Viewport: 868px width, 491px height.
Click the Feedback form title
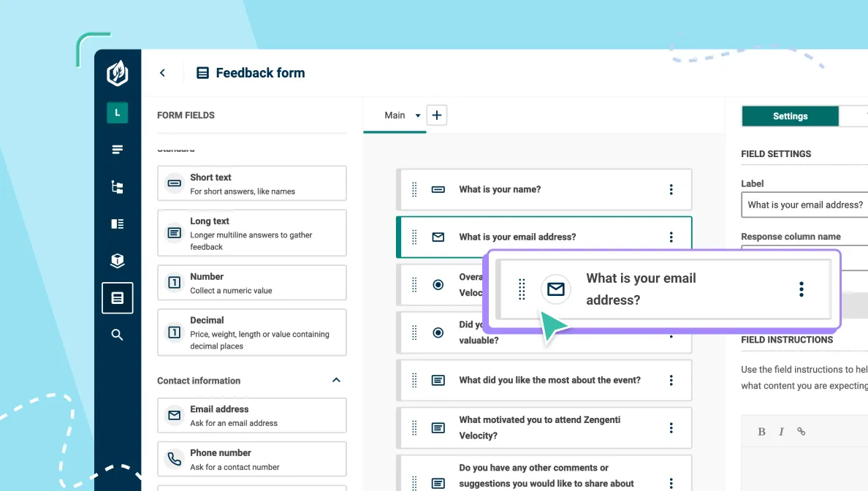(260, 73)
